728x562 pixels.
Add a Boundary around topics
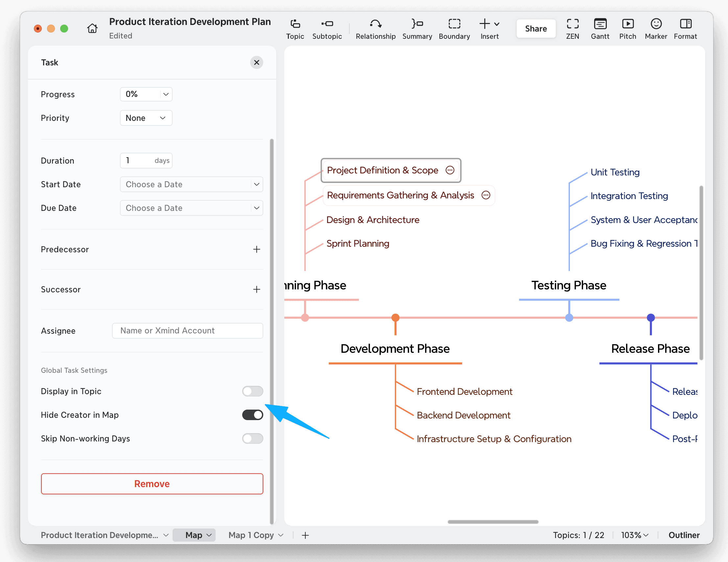454,28
